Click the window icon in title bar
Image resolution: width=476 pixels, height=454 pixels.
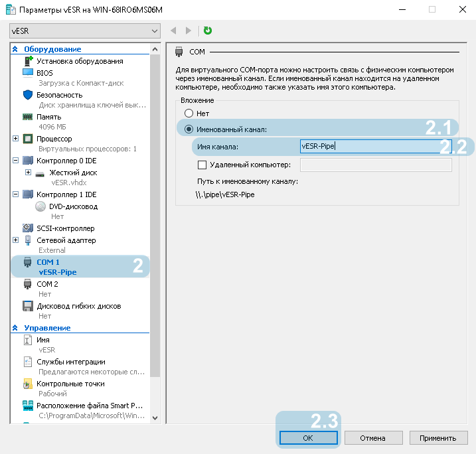pyautogui.click(x=11, y=10)
